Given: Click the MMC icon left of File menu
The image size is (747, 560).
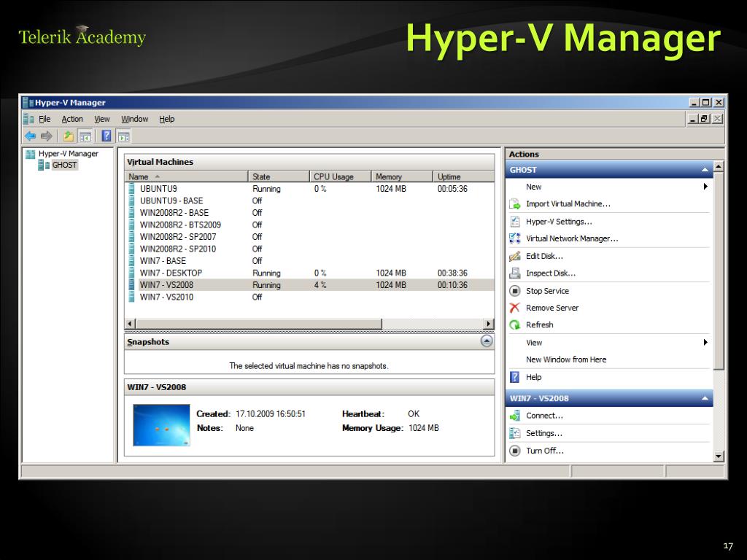Looking at the screenshot, I should (x=28, y=119).
